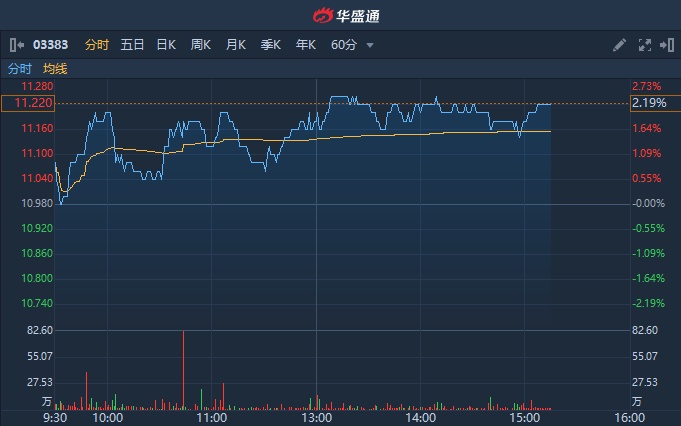
Task: Click the tallest red volume bar
Action: coord(184,370)
